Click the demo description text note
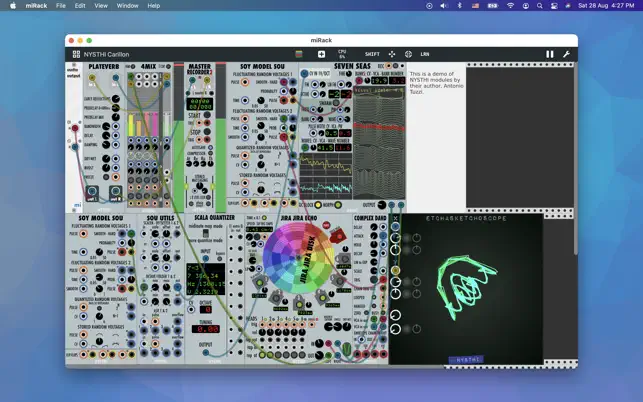 [x=436, y=83]
